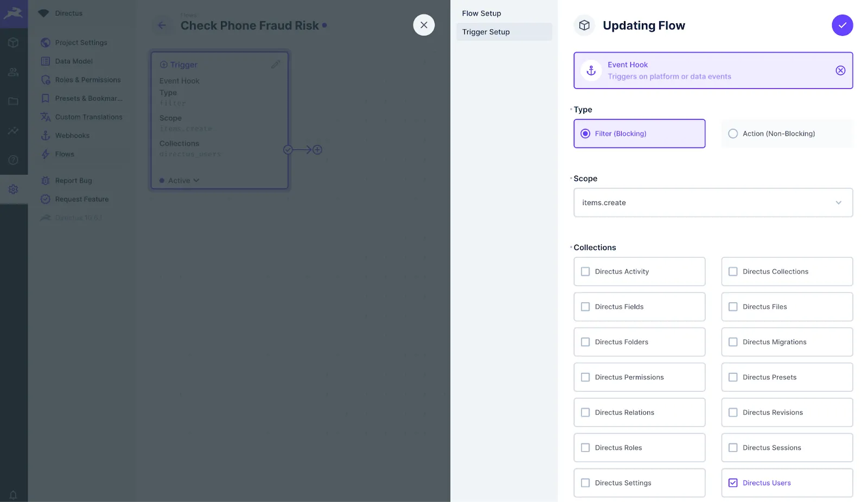Check the Directus Activity collection
868x502 pixels.
585,271
